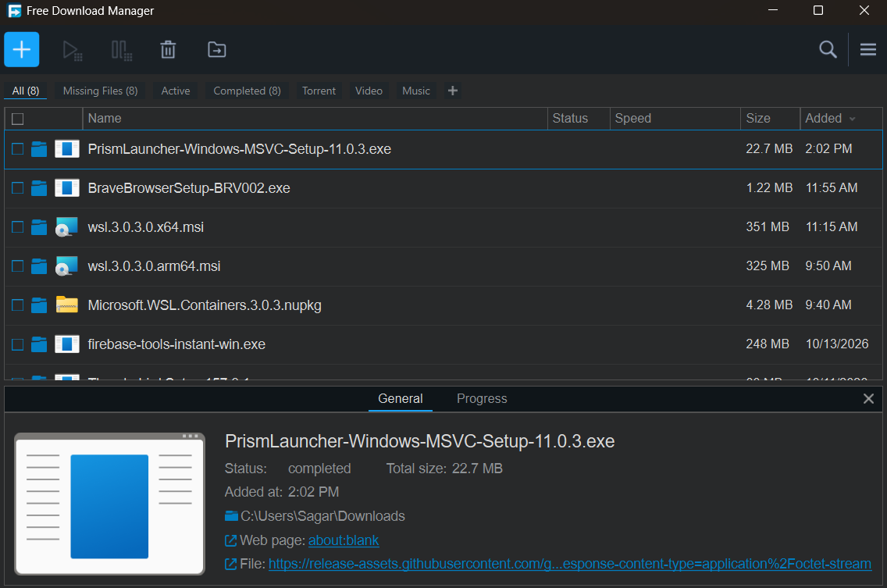Click the 11:55 AM added time cell
The width and height of the screenshot is (887, 588).
[x=831, y=187]
